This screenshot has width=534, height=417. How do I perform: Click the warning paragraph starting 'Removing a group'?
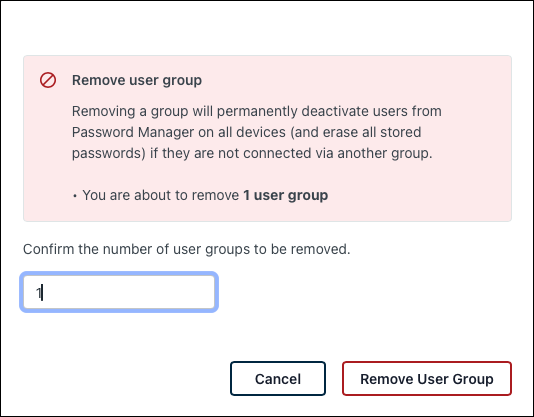tap(257, 132)
